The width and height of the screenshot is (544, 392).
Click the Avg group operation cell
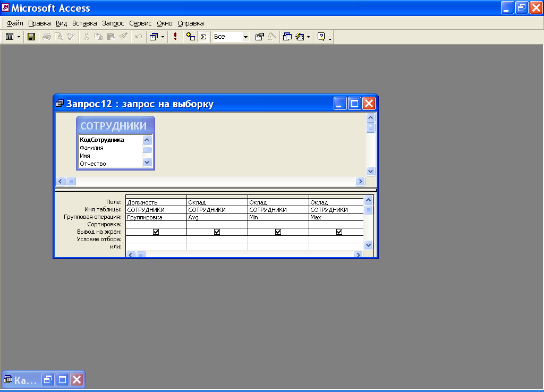(x=217, y=217)
